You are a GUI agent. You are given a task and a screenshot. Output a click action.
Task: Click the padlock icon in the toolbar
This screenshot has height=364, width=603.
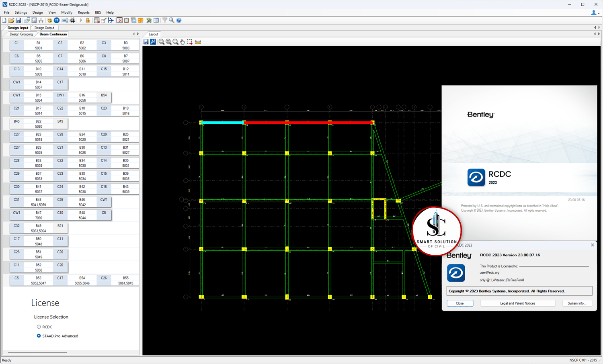point(88,20)
